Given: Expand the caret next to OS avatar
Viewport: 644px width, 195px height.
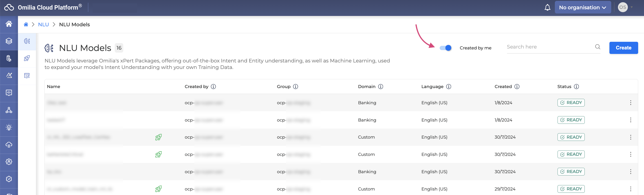Looking at the screenshot, I should click(x=632, y=7).
